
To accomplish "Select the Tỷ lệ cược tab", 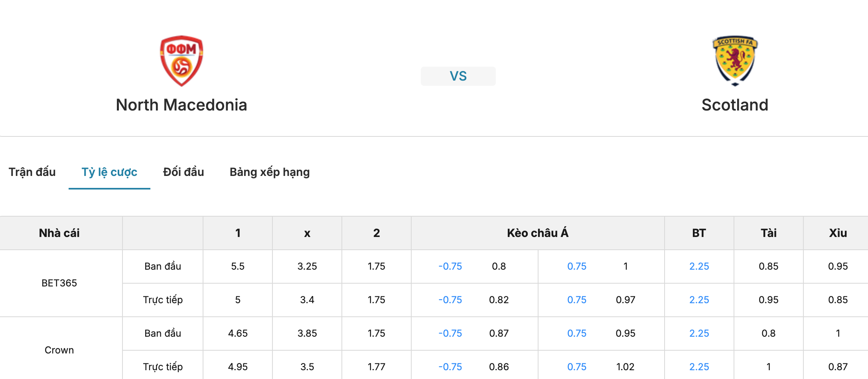I will click(x=109, y=172).
